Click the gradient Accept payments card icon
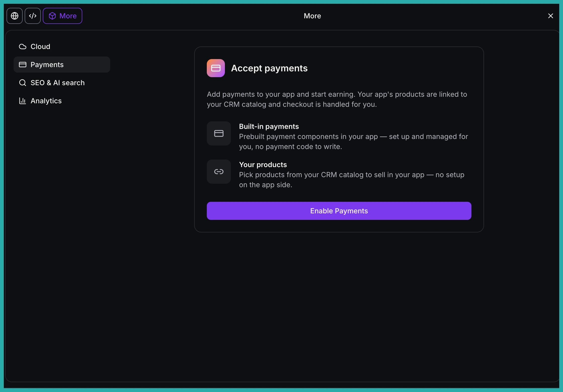This screenshot has width=563, height=392. pos(216,68)
